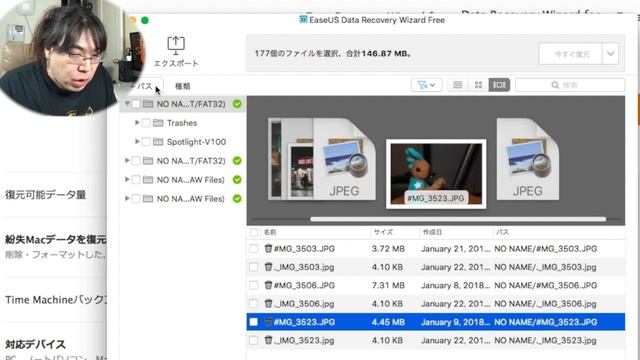This screenshot has height=360, width=640.
Task: Click the green zoom window button
Action: pos(145,20)
